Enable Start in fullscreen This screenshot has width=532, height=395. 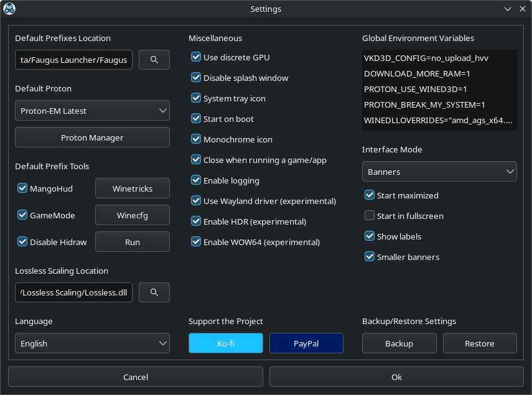(x=370, y=216)
